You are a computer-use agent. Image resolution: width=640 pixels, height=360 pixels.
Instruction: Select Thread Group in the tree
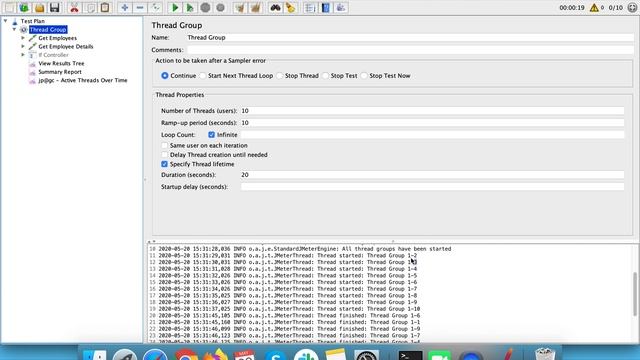pos(48,29)
